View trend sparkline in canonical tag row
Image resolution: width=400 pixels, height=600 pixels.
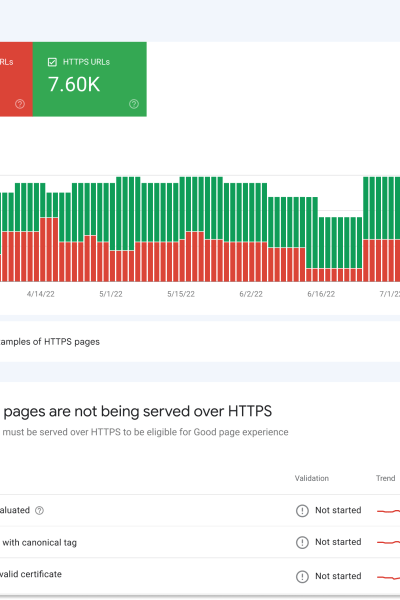tap(389, 542)
